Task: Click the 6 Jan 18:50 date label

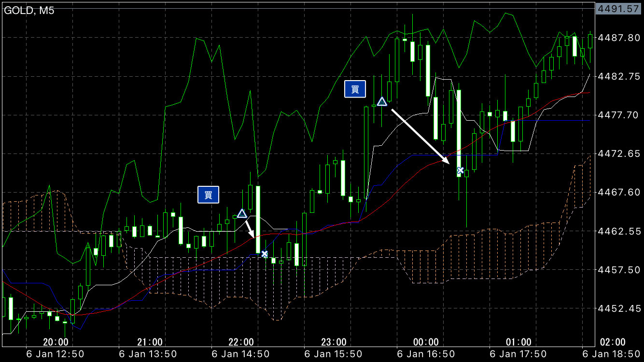Action: (613, 354)
